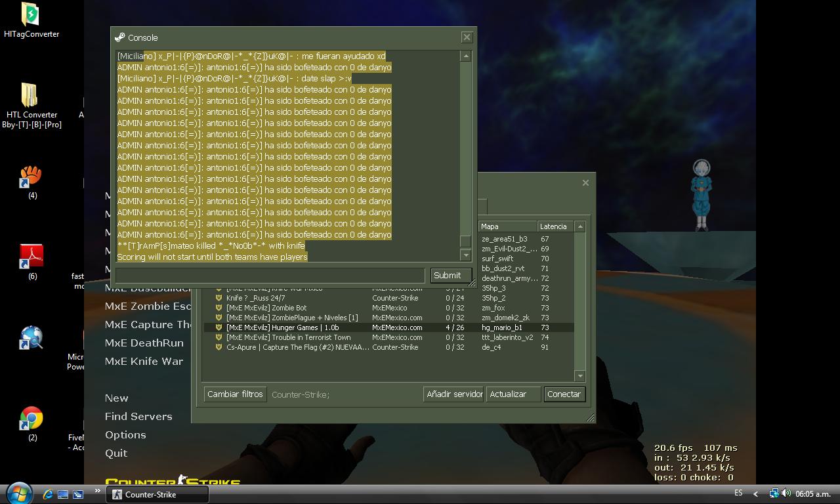This screenshot has height=504, width=840.
Task: Launch Internet Explorer from quick launch
Action: click(x=48, y=494)
